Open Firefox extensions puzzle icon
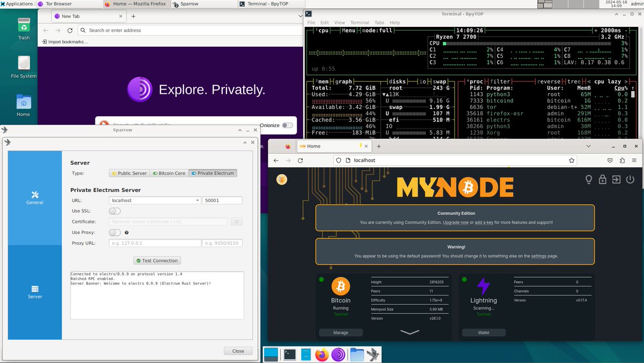 623,160
